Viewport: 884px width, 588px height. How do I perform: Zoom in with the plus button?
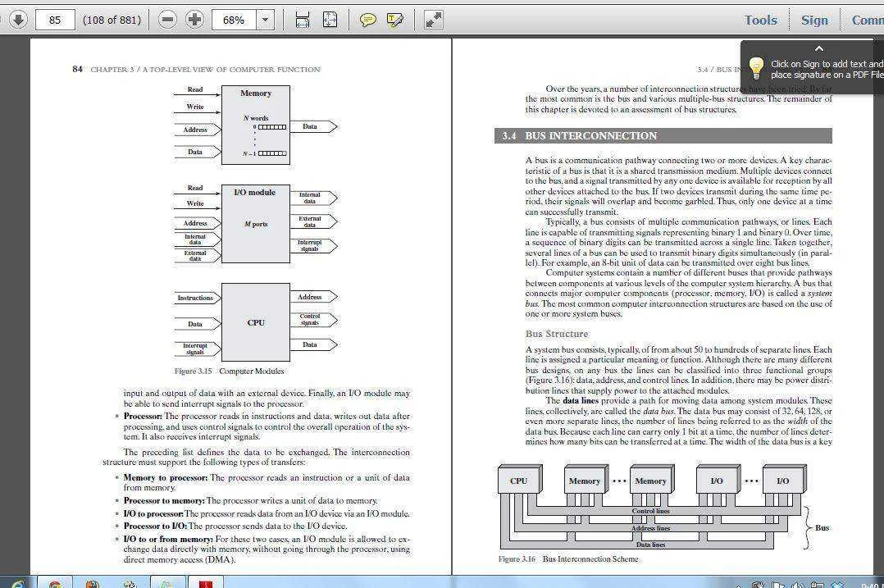click(x=194, y=21)
